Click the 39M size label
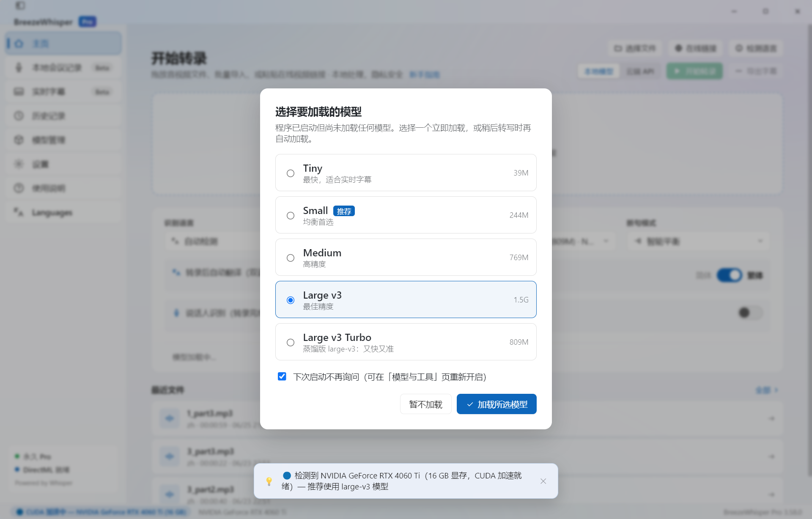Image resolution: width=812 pixels, height=519 pixels. pos(521,173)
